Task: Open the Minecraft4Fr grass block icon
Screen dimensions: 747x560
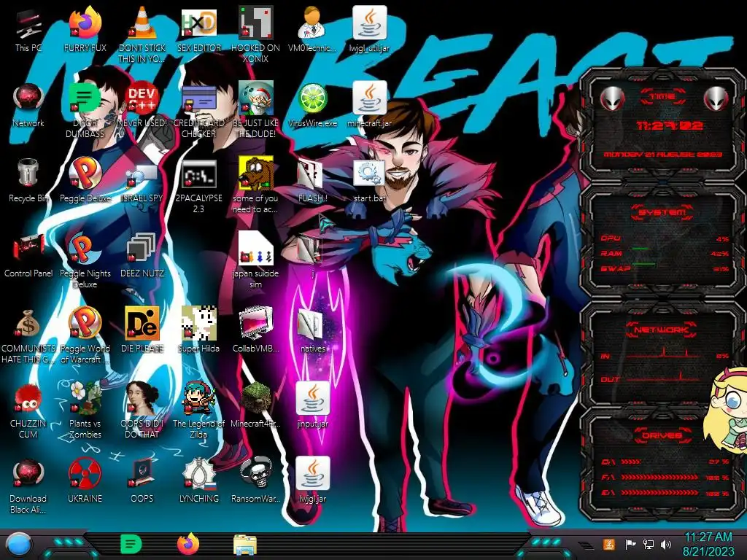Action: [256, 405]
